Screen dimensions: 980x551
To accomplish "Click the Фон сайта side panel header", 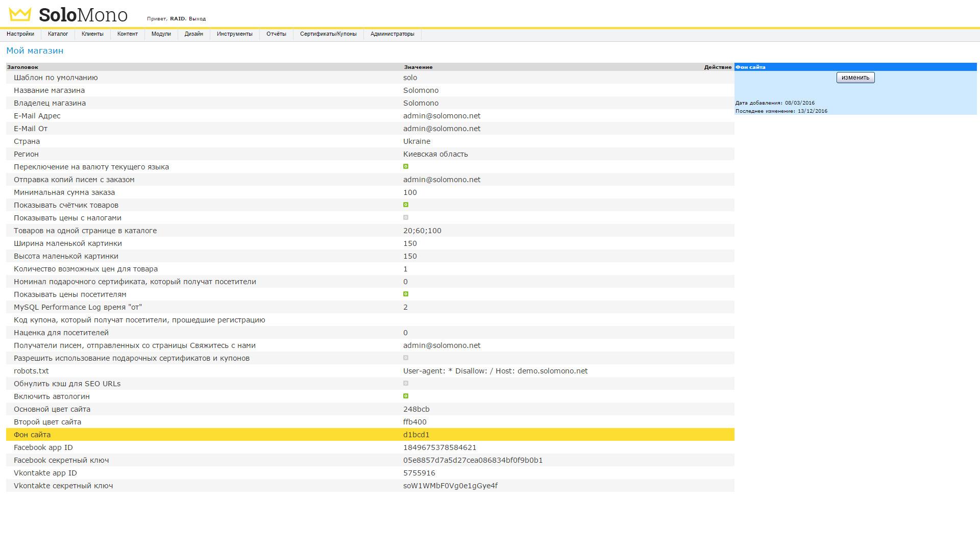I will (x=855, y=67).
